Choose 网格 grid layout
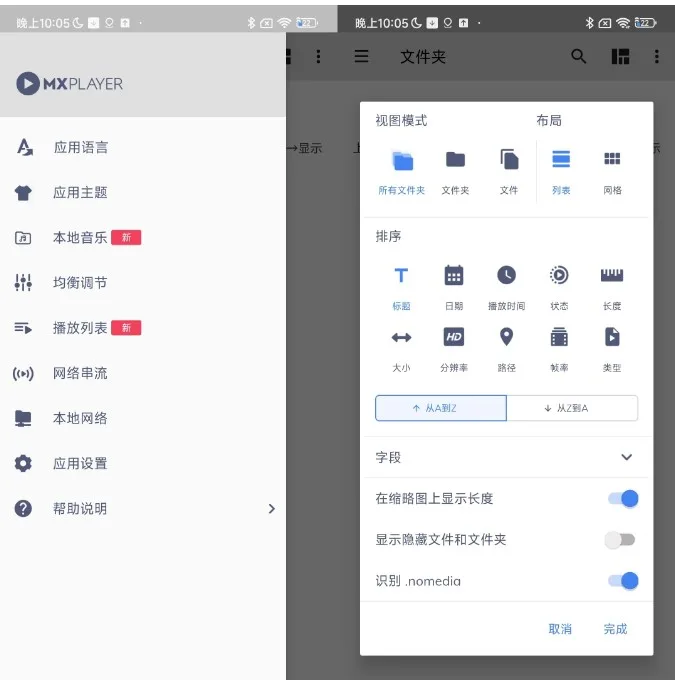This screenshot has height=680, width=675. click(x=612, y=173)
